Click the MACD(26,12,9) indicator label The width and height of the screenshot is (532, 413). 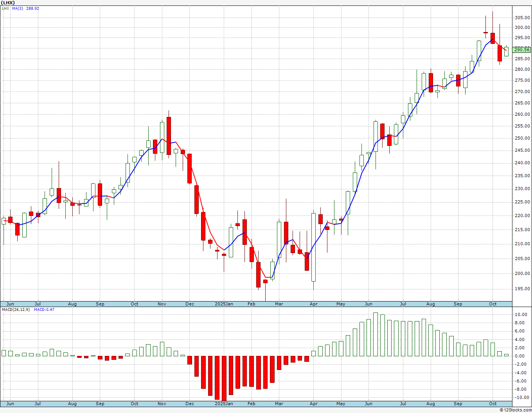16,309
